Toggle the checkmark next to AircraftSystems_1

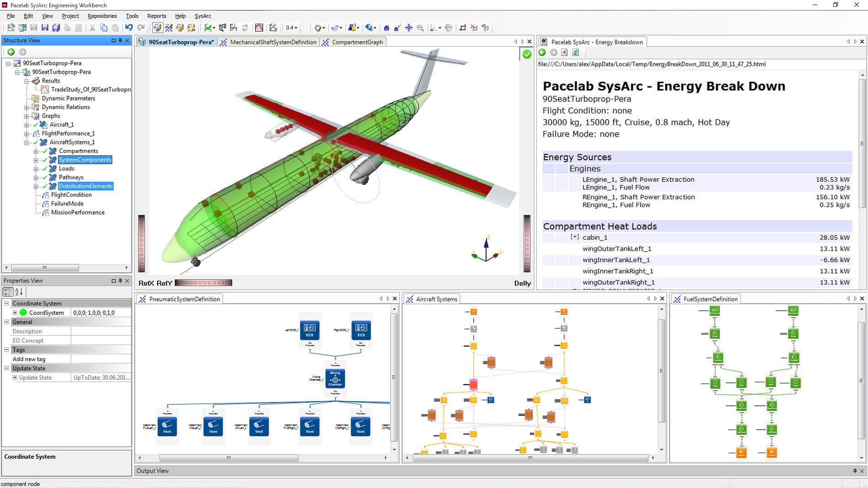[x=35, y=142]
